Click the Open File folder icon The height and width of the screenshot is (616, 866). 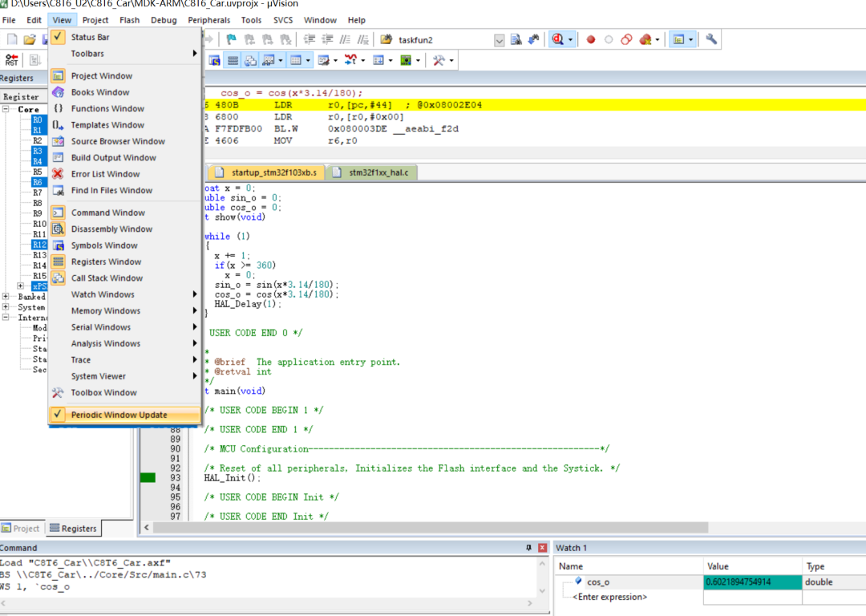pyautogui.click(x=30, y=39)
